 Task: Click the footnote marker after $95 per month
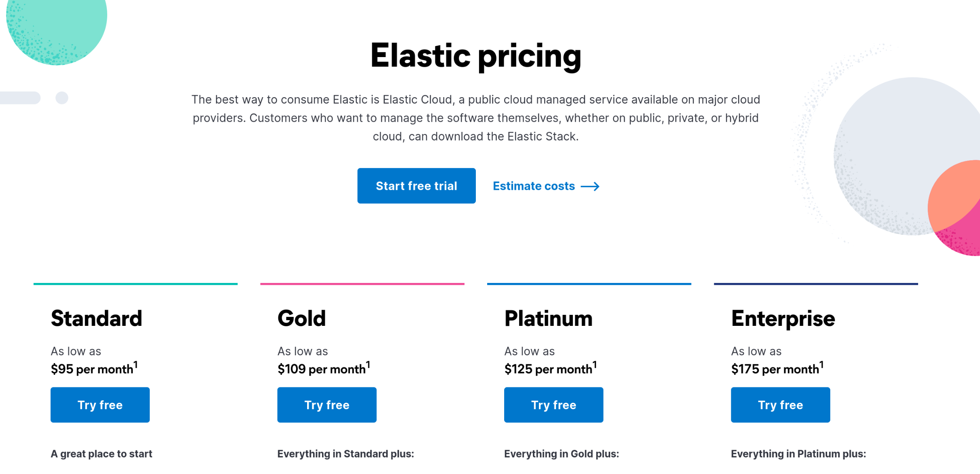pos(136,365)
